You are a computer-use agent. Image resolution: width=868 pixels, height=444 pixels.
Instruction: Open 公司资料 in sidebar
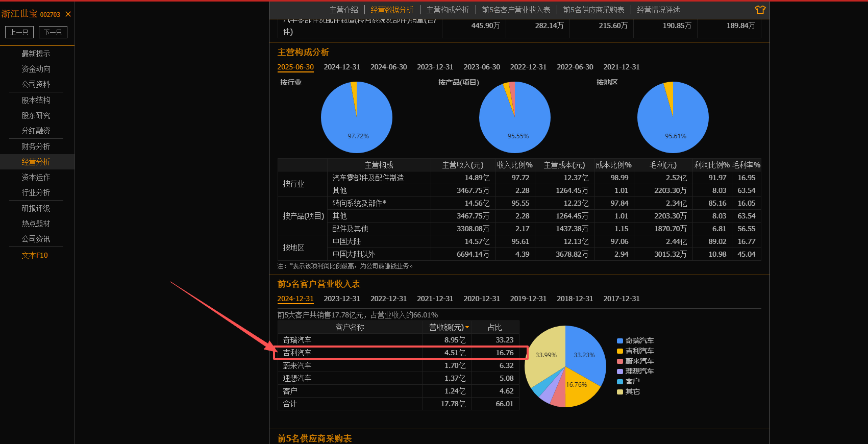(36, 84)
